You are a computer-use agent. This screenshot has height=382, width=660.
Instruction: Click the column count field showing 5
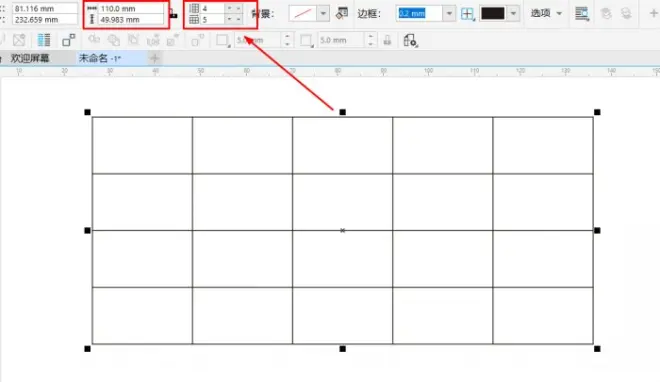pyautogui.click(x=213, y=19)
